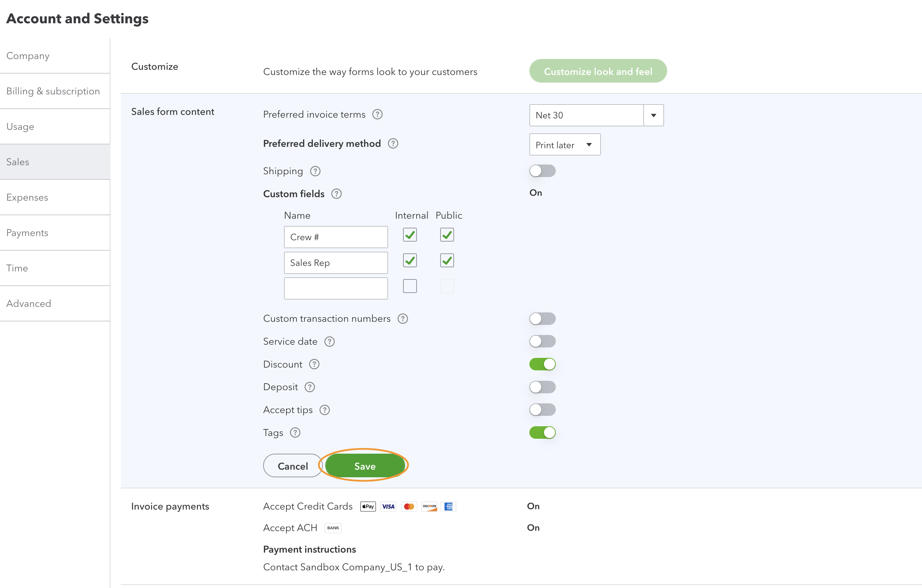Turn off the Discount toggle
Screen dimensions: 922x588
pyautogui.click(x=542, y=364)
